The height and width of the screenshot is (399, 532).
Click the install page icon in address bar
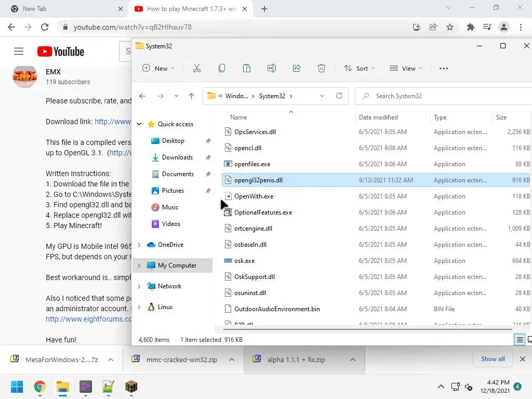click(x=417, y=27)
